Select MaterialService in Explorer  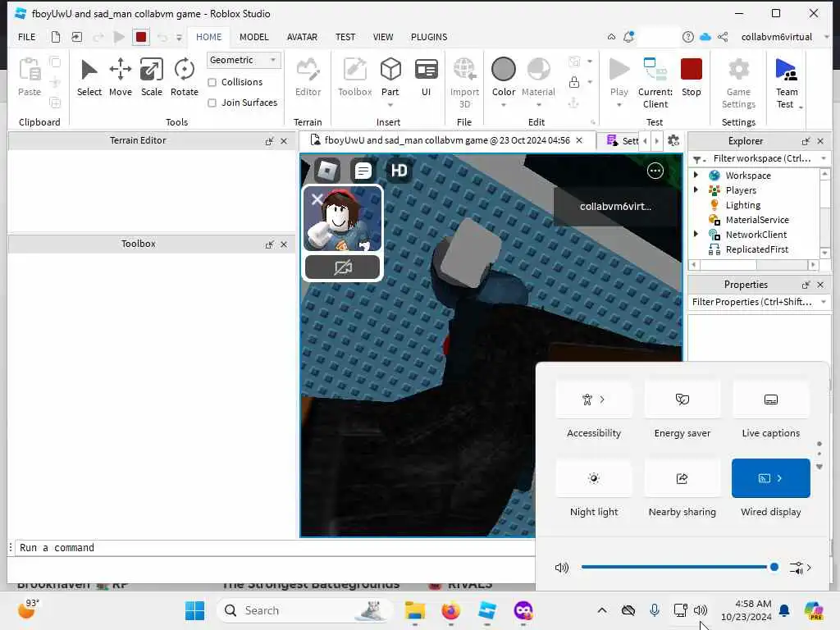tap(757, 220)
